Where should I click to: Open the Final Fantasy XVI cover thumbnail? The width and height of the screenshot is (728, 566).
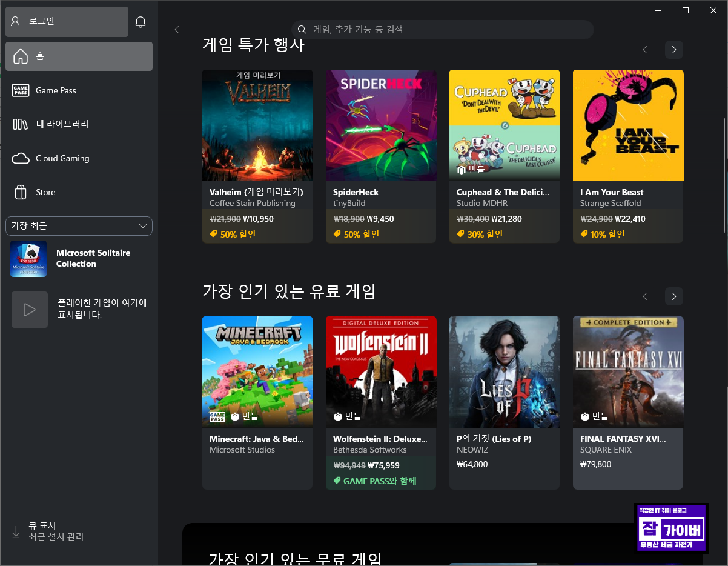click(628, 372)
